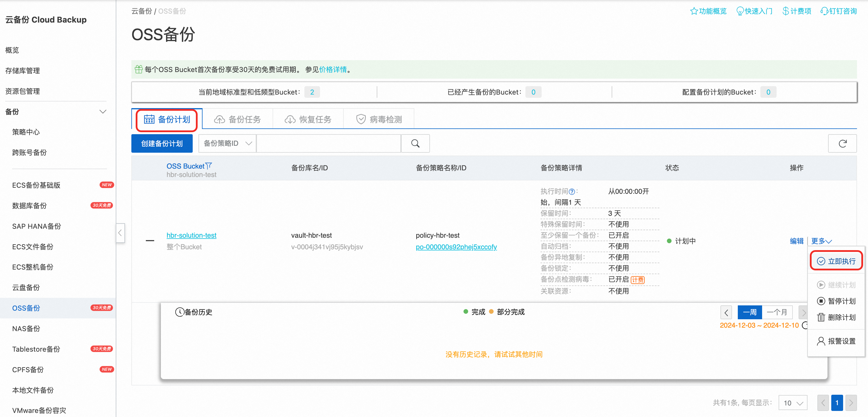
Task: Click previous period arrow in backup history
Action: click(726, 312)
